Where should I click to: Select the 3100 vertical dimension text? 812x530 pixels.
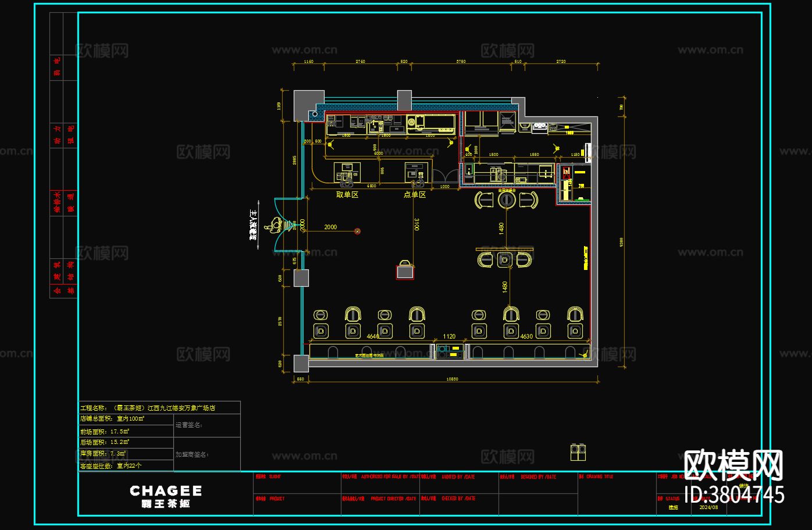point(416,224)
